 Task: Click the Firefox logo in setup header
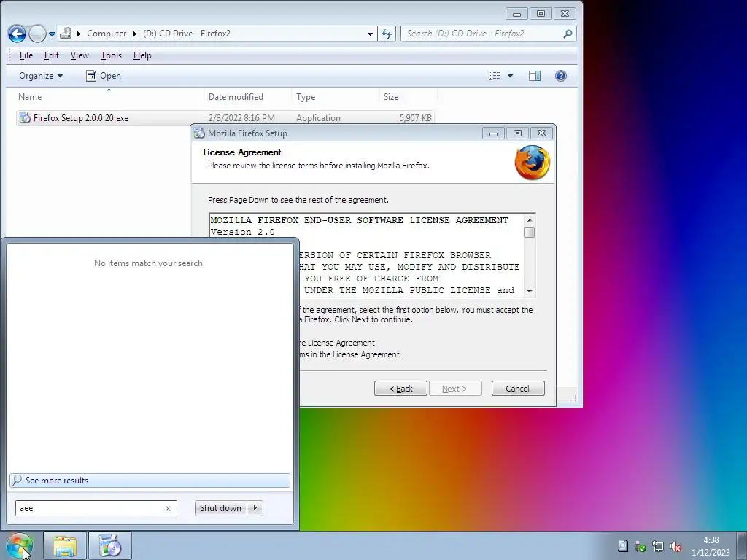coord(532,163)
